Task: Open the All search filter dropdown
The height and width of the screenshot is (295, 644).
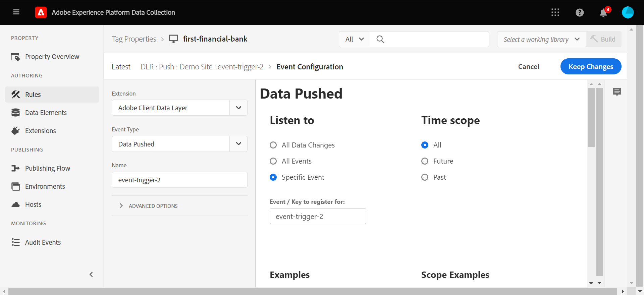Action: (355, 39)
